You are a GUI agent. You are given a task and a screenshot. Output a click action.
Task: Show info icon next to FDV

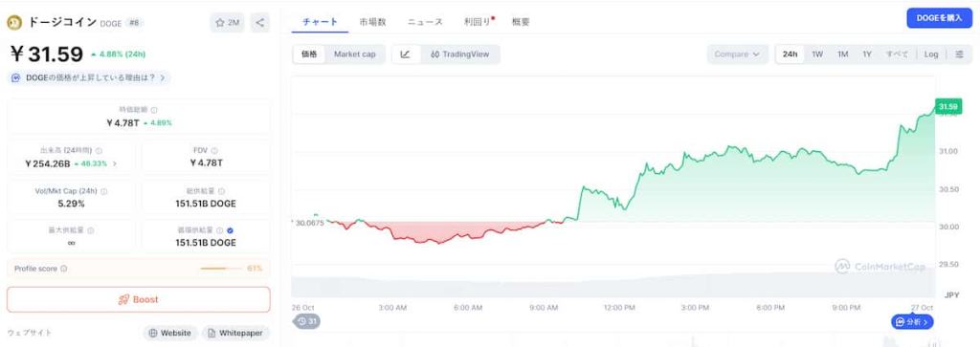[x=214, y=150]
